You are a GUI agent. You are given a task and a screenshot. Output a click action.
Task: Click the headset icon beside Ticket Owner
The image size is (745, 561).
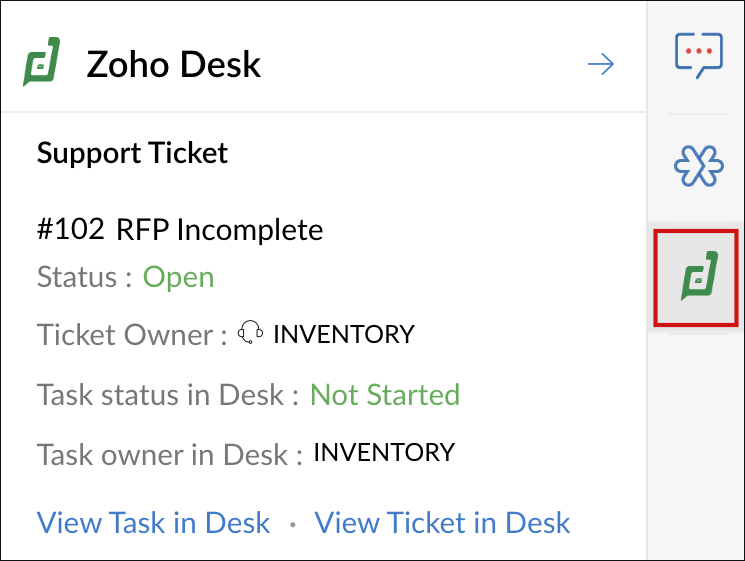tap(251, 333)
